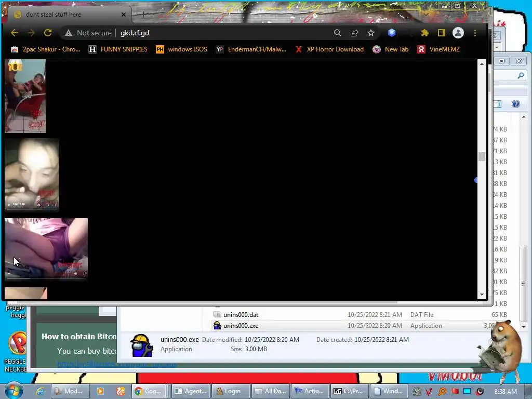Open the 'windows ISOS' bookmark
532x399 pixels.
click(x=181, y=49)
